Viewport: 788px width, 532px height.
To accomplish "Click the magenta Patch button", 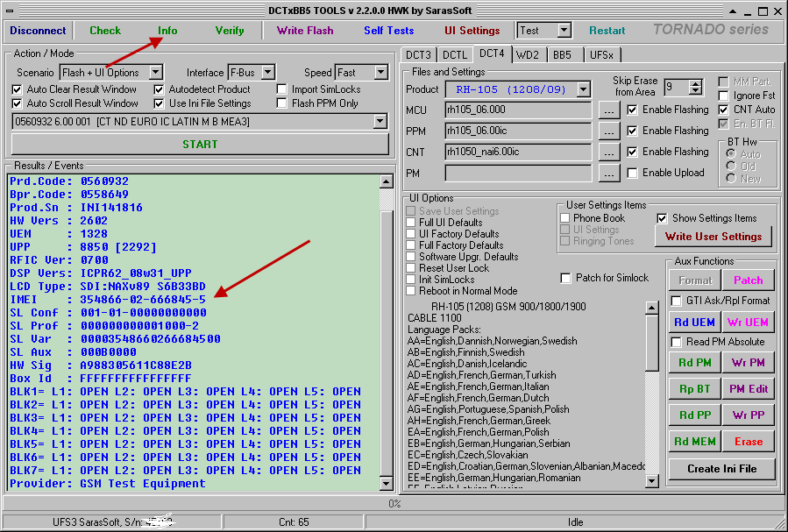I will (x=748, y=280).
